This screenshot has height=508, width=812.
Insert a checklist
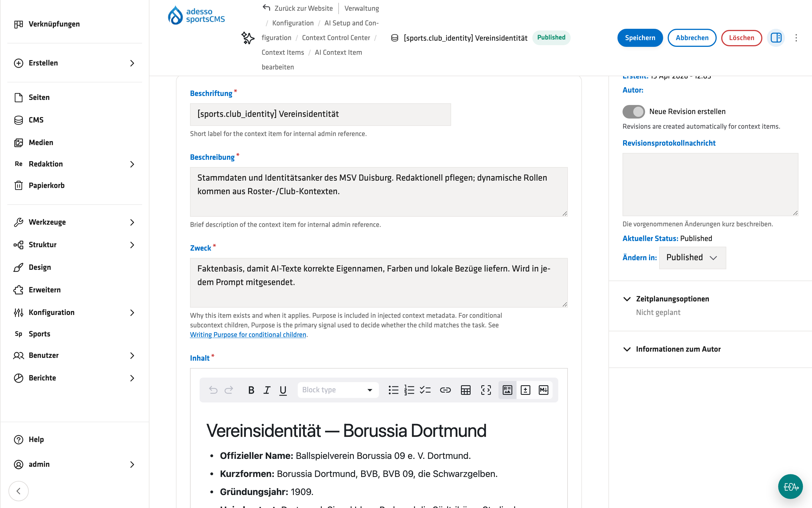pyautogui.click(x=425, y=390)
